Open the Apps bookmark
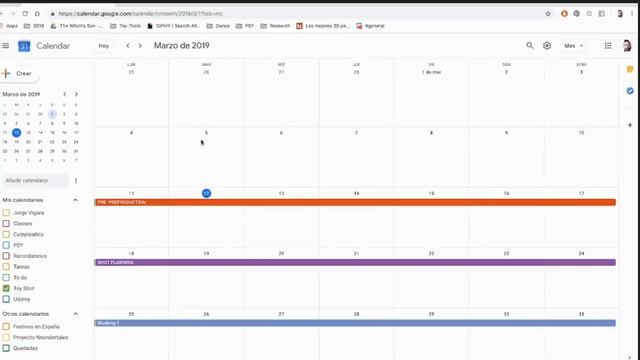 (9, 26)
